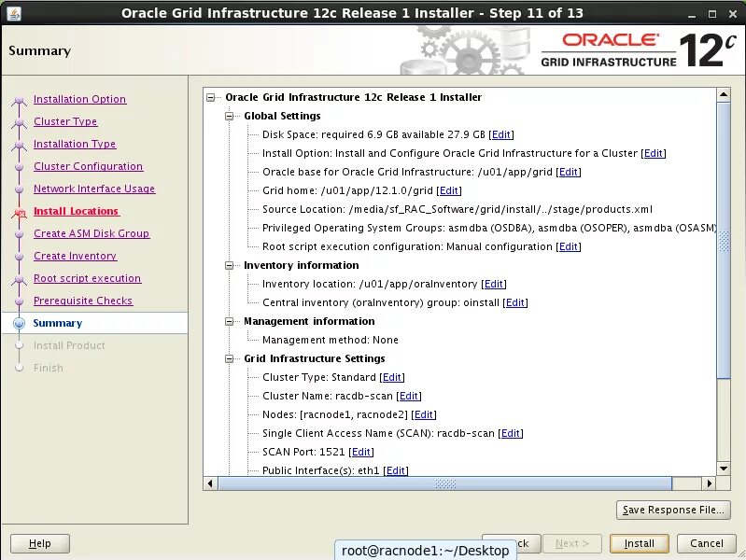
Task: Collapse the Inventory information section
Action: 230,265
